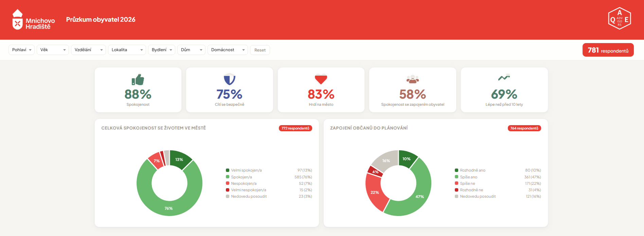Toggle Nedovedu posoudit in satisfaction legend
Viewport: 644px width, 236px height.
(249, 196)
